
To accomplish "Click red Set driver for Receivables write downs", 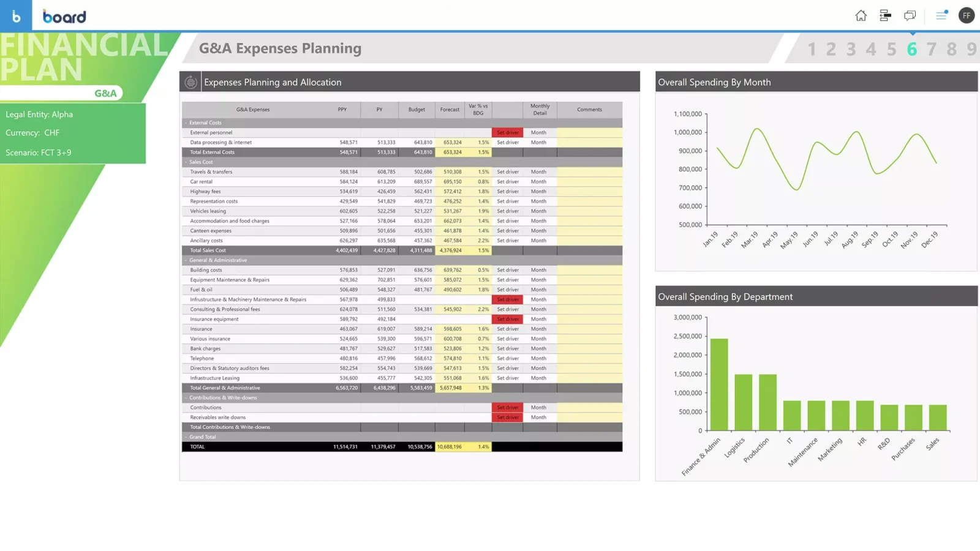I will (x=507, y=418).
